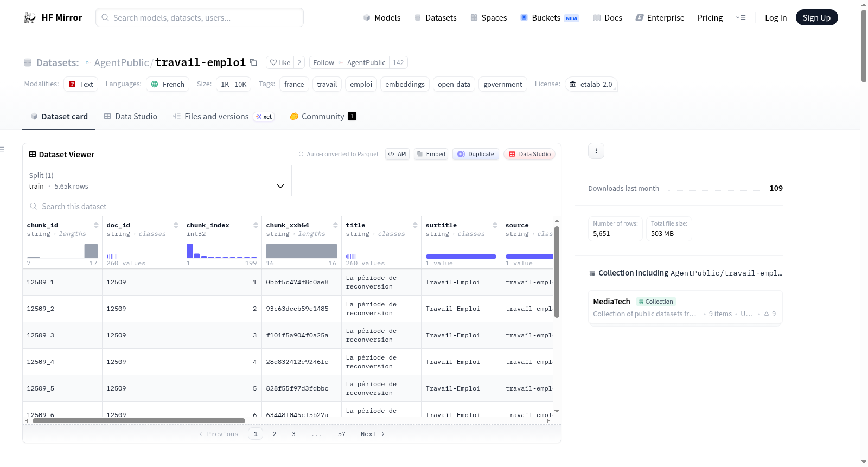Open Data Studio from viewer header
Viewport: 868px width, 467px height.
pos(529,154)
